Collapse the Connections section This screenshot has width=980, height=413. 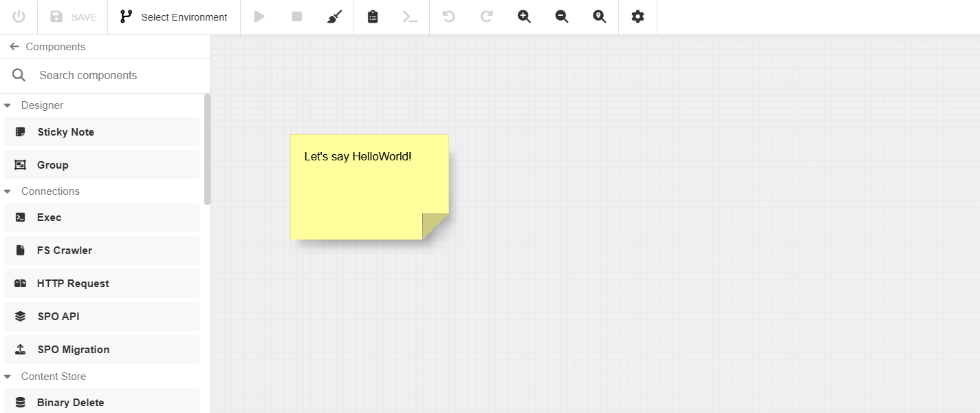click(8, 191)
